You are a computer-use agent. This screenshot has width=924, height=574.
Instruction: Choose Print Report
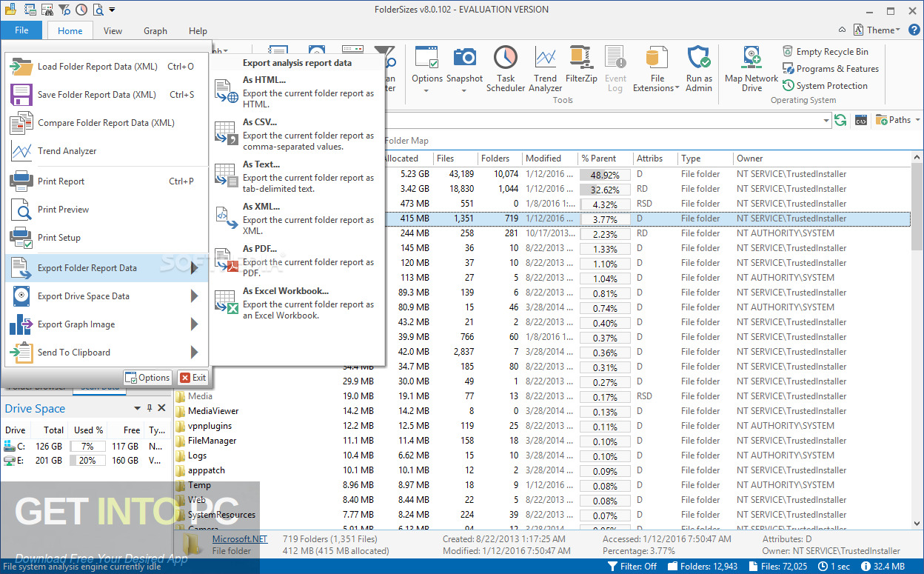click(x=106, y=181)
